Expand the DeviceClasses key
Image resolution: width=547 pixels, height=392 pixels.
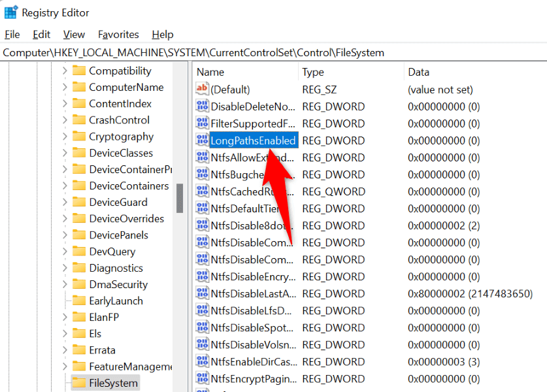click(x=65, y=153)
